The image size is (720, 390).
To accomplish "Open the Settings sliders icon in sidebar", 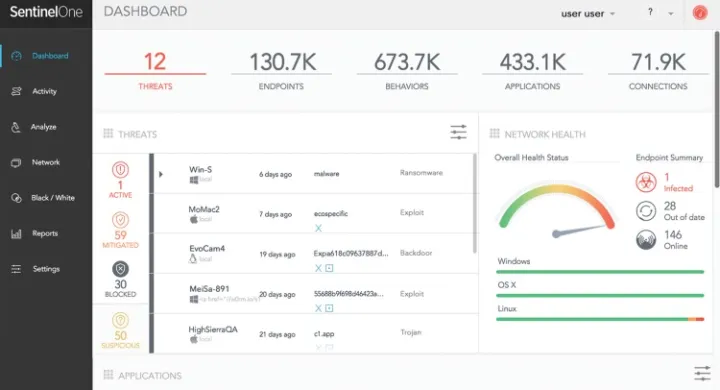I will (16, 269).
